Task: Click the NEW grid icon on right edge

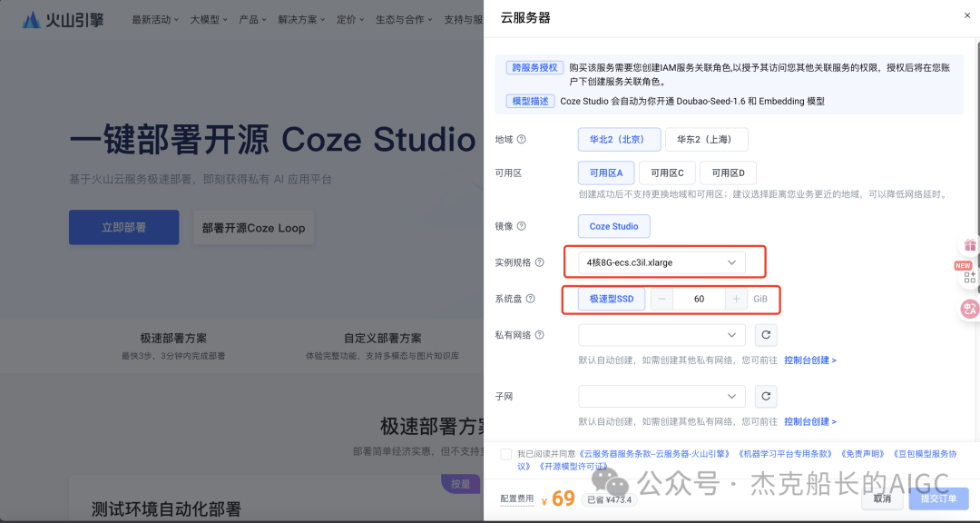Action: coord(969,276)
